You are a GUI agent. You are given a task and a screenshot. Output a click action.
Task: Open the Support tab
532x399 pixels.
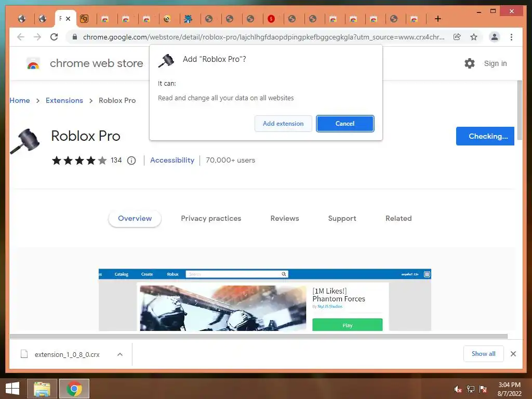(x=342, y=219)
